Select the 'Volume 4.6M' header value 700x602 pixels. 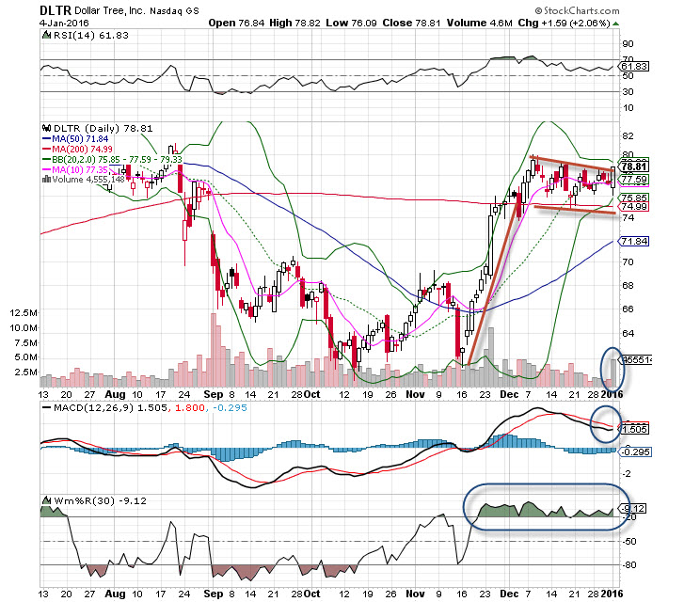pyautogui.click(x=480, y=23)
